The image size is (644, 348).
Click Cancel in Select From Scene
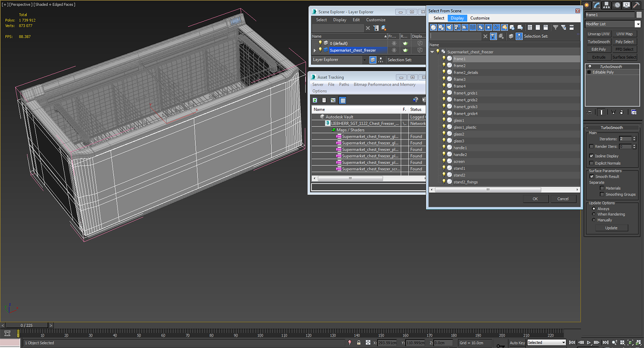pos(563,199)
